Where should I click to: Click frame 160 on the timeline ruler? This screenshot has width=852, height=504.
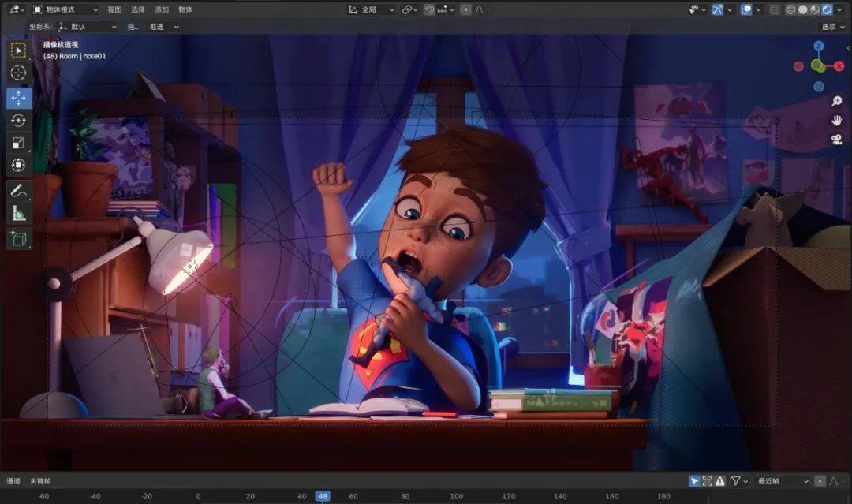pos(612,496)
